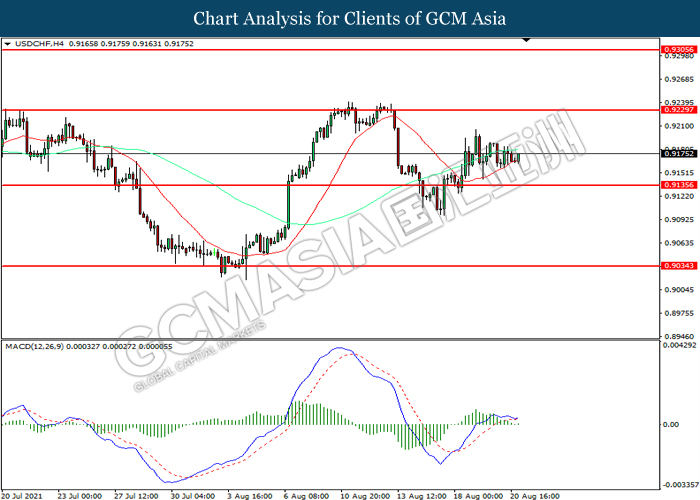Select the 0.93056 resistance price label
The height and width of the screenshot is (500, 700).
[x=679, y=50]
